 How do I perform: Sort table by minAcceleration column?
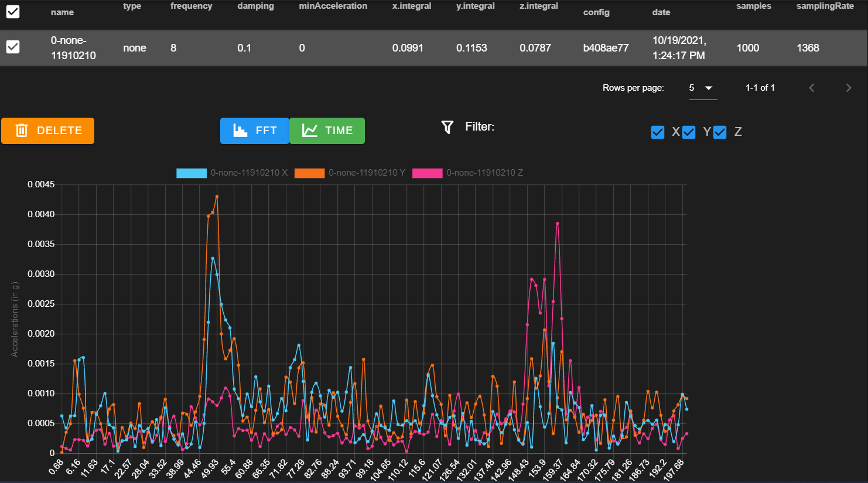coord(333,6)
